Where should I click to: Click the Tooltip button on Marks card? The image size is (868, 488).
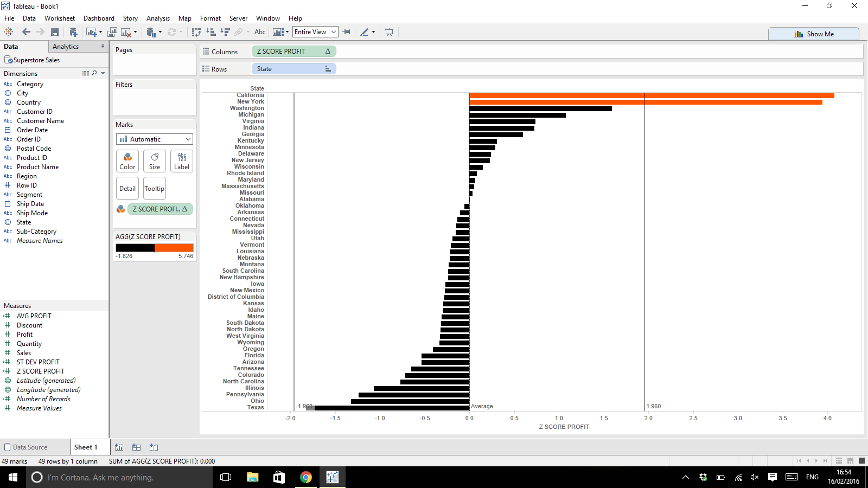(155, 189)
